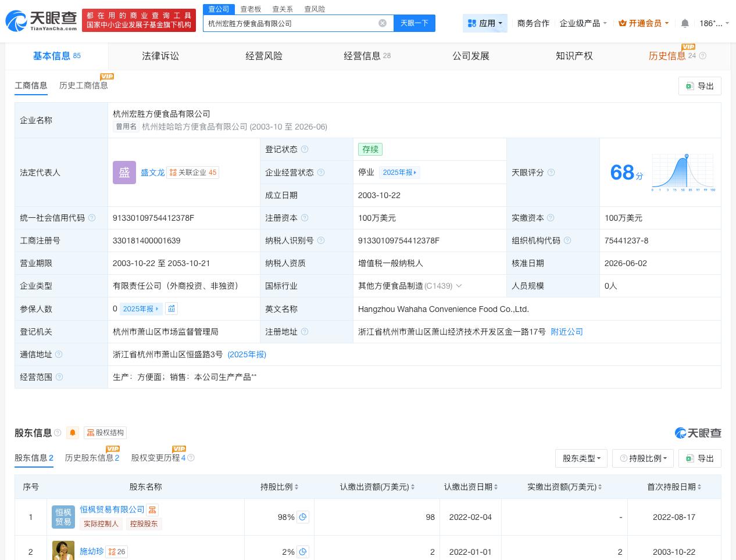Show help for 通信地址 question mark
The height and width of the screenshot is (560, 736).
pyautogui.click(x=59, y=354)
